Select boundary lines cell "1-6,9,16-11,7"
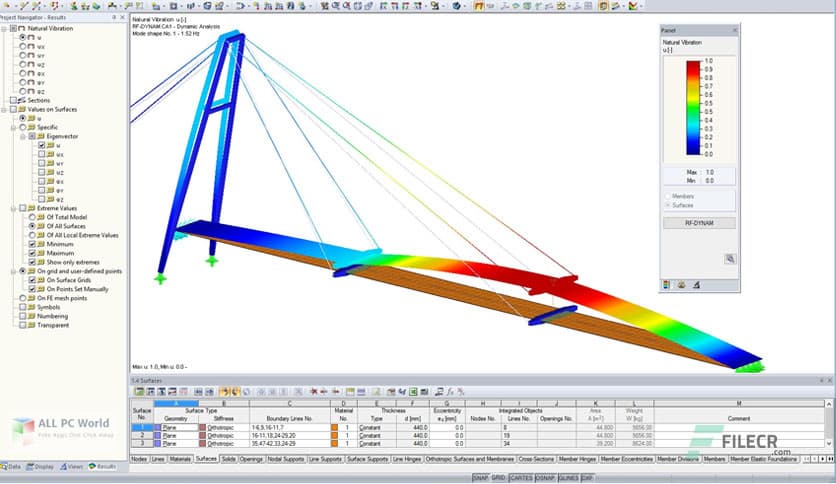Screen dimensions: 836x484 [x=290, y=427]
